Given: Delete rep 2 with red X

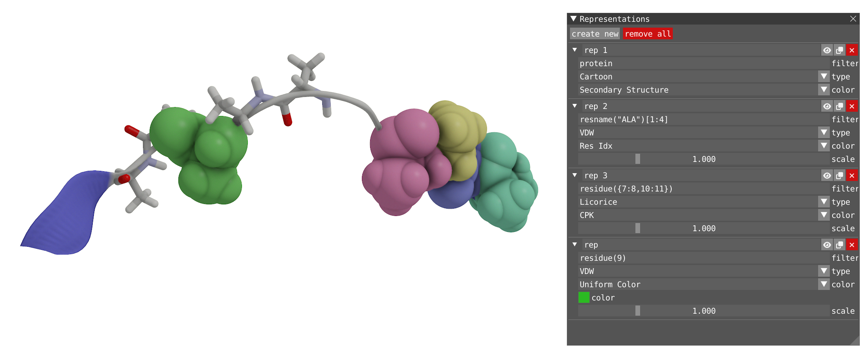Looking at the screenshot, I should click(x=852, y=106).
